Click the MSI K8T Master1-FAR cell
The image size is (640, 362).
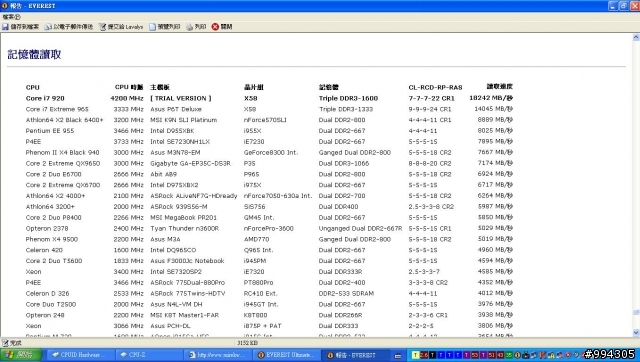(184, 315)
